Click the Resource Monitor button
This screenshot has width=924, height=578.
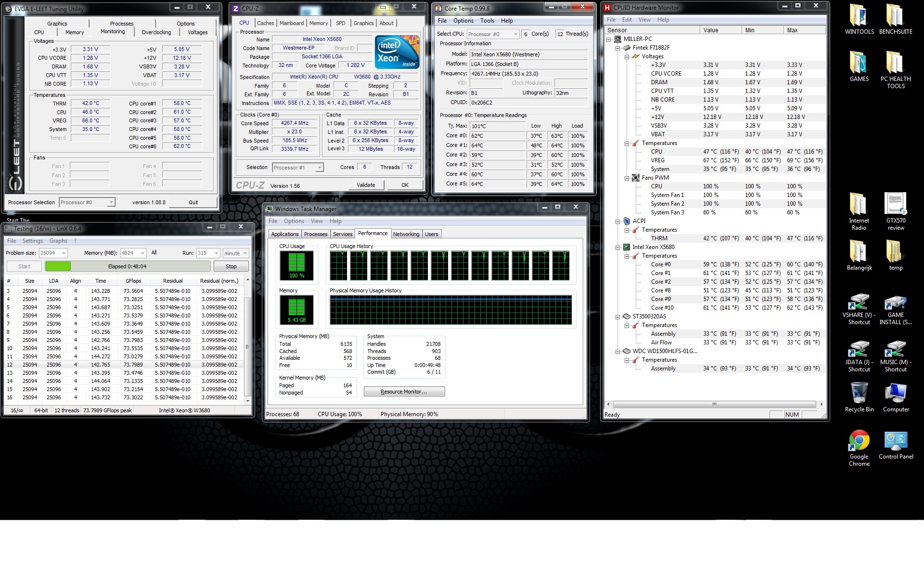click(404, 392)
